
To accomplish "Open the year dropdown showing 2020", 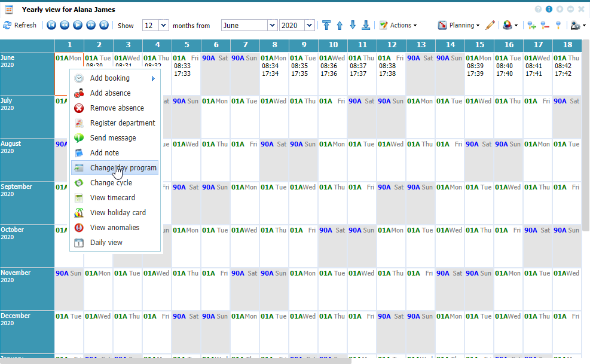I will [309, 25].
